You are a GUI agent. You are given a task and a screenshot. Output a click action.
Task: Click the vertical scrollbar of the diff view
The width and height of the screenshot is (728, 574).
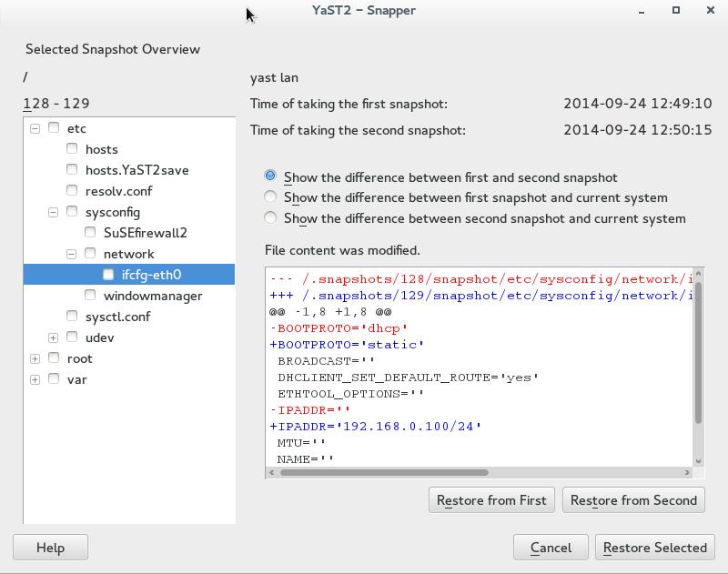coord(698,353)
